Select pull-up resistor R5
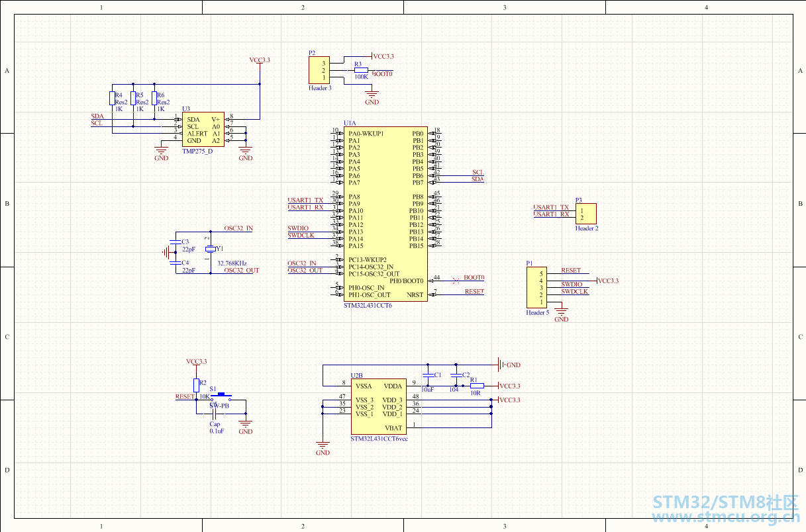The height and width of the screenshot is (532, 806). click(133, 99)
